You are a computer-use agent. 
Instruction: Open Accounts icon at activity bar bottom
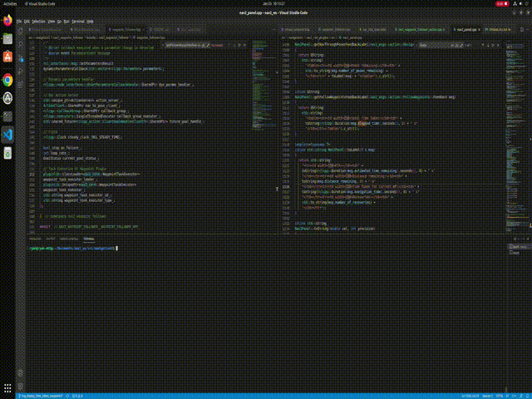[x=21, y=373]
